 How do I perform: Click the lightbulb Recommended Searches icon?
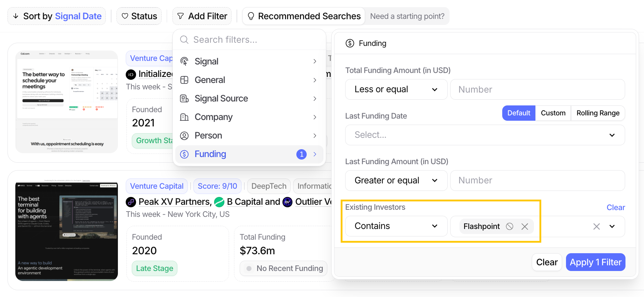tap(251, 16)
